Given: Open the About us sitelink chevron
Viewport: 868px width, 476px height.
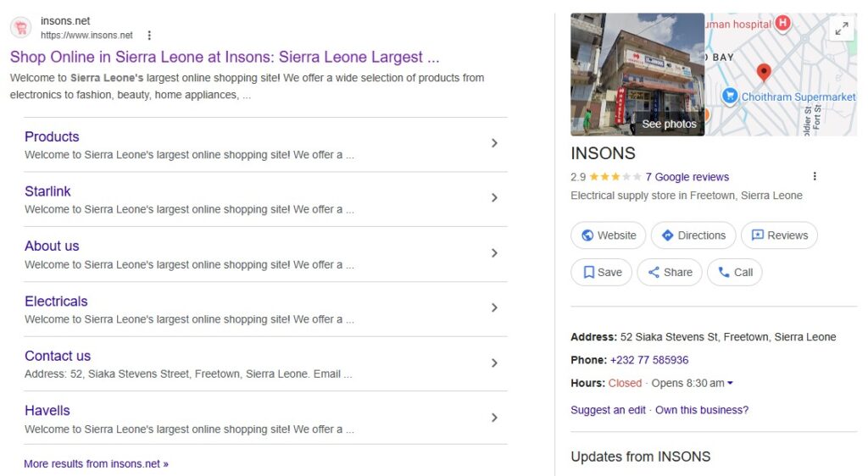Looking at the screenshot, I should (494, 253).
